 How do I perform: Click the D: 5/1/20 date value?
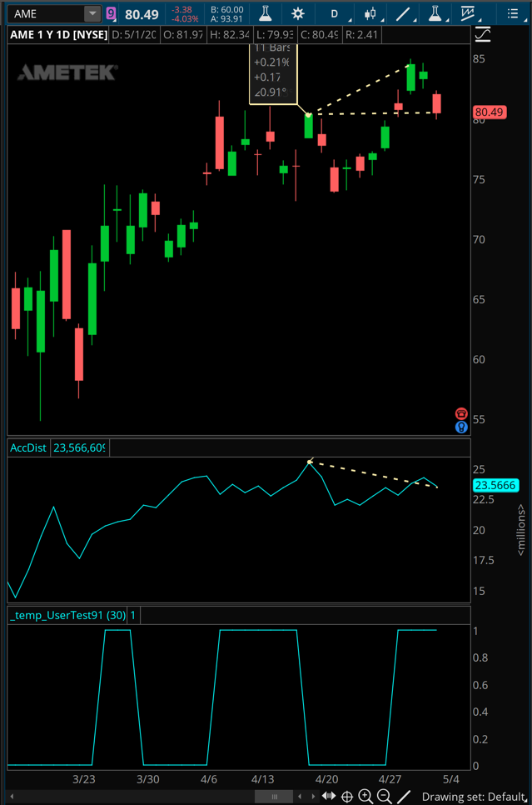pyautogui.click(x=134, y=35)
